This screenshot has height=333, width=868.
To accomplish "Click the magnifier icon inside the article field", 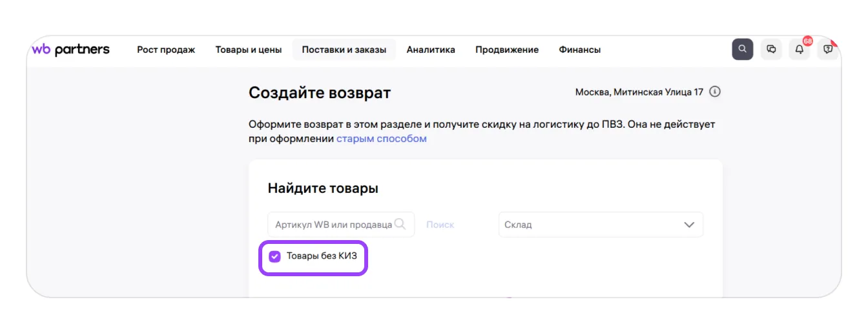I will tap(400, 224).
